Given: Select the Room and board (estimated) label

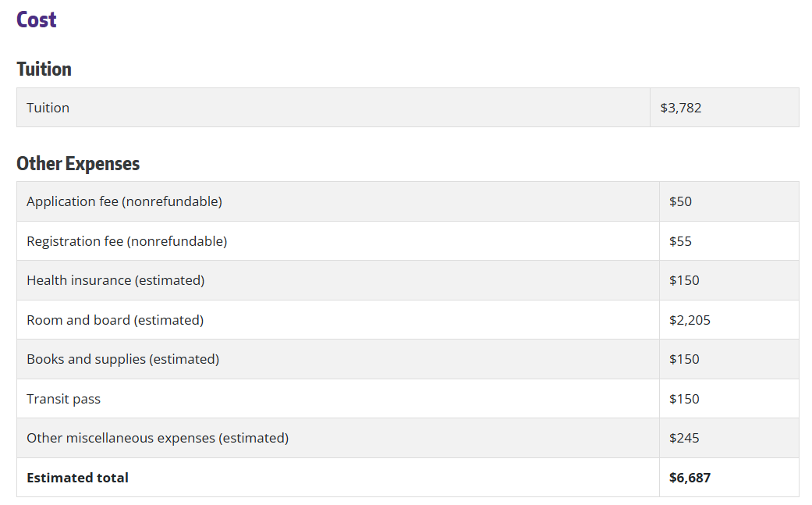Looking at the screenshot, I should pos(115,320).
